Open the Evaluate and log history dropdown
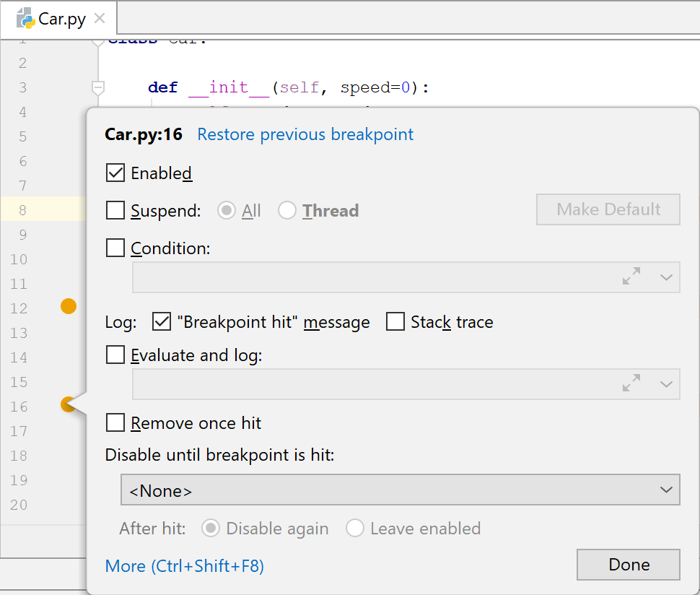The image size is (700, 595). tap(666, 383)
